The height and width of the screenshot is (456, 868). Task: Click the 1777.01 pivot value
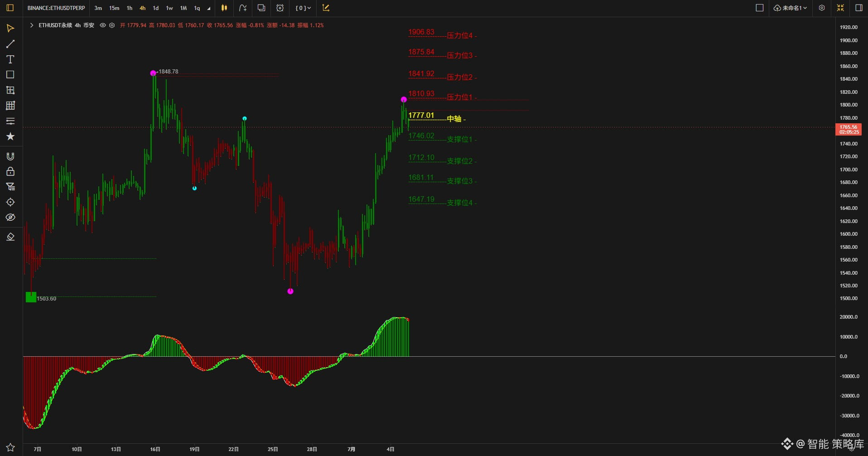(x=421, y=116)
